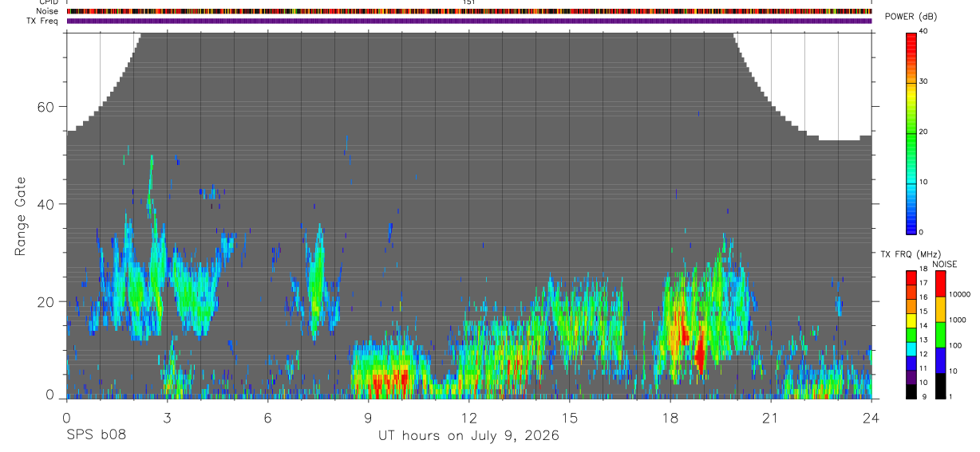980x452 pixels.
Task: Click the 40 dB label on power scale
Action: click(923, 31)
